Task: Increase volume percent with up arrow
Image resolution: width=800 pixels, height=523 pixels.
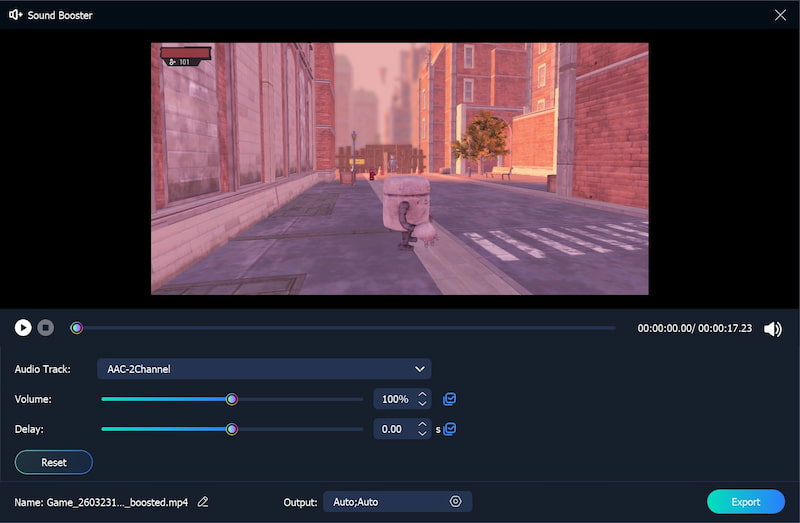Action: 422,395
